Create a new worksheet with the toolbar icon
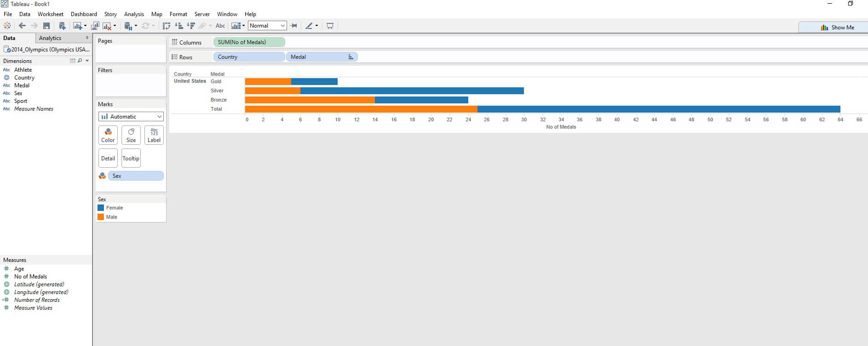The image size is (868, 346). click(77, 26)
